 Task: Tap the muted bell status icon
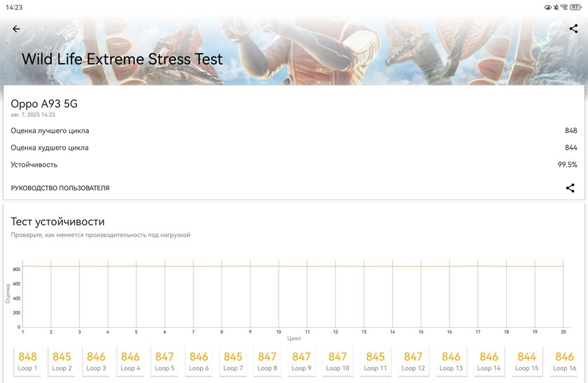pyautogui.click(x=556, y=7)
